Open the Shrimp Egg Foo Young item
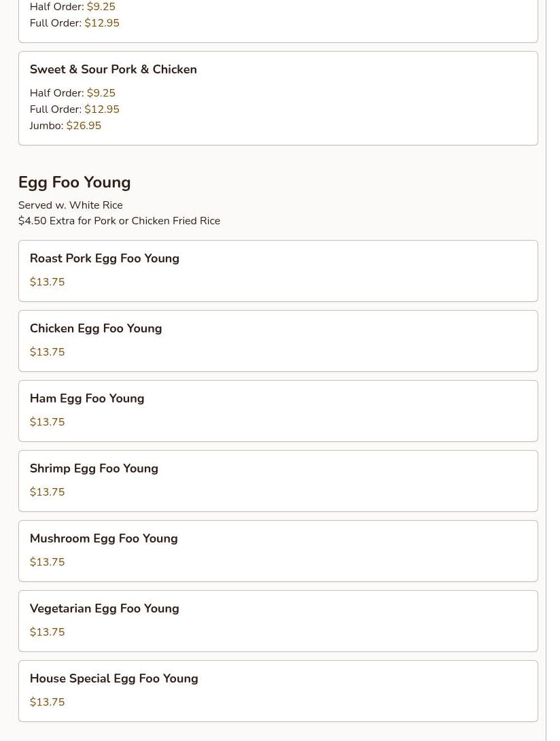This screenshot has width=560, height=741. coord(93,468)
